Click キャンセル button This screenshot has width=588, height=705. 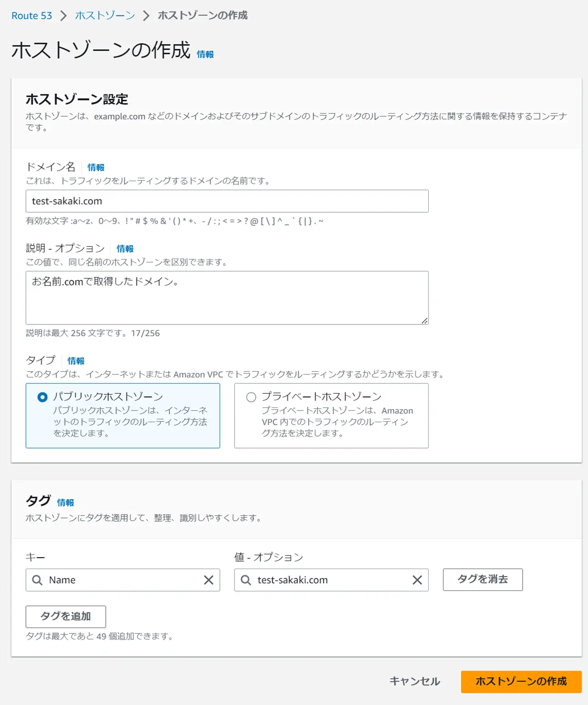(x=415, y=682)
